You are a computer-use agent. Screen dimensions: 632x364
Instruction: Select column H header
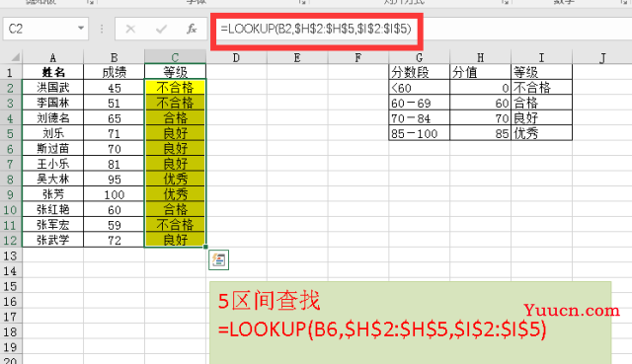[x=480, y=57]
